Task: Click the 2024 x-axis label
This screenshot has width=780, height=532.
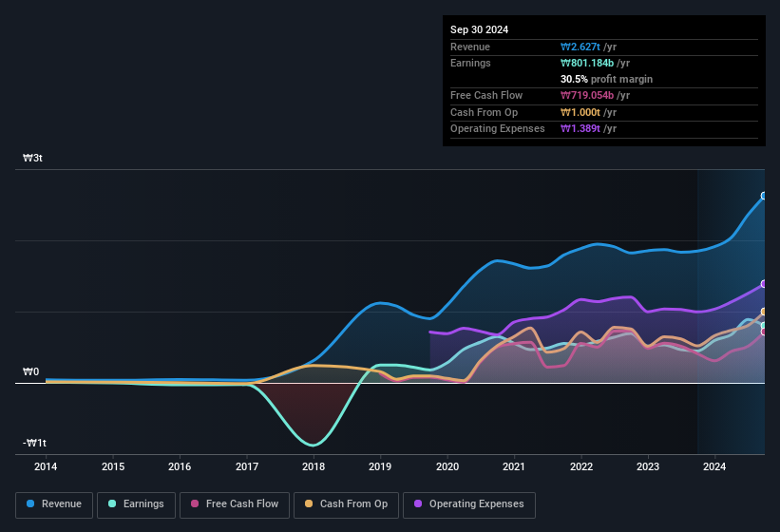Action: tap(714, 466)
